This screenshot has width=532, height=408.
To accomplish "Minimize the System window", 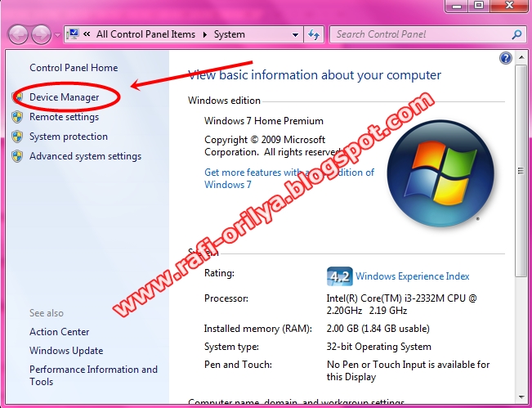I will (457, 6).
